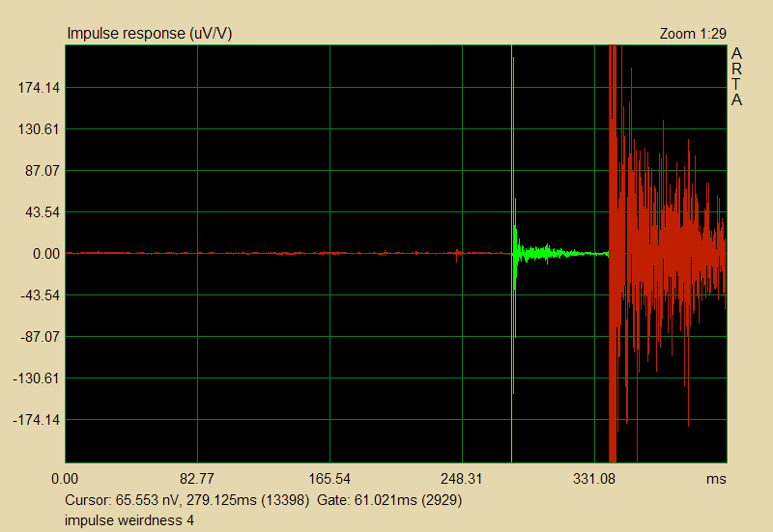This screenshot has height=532, width=773.
Task: Click the 'Impulse response (uV/V)' title
Action: [150, 34]
